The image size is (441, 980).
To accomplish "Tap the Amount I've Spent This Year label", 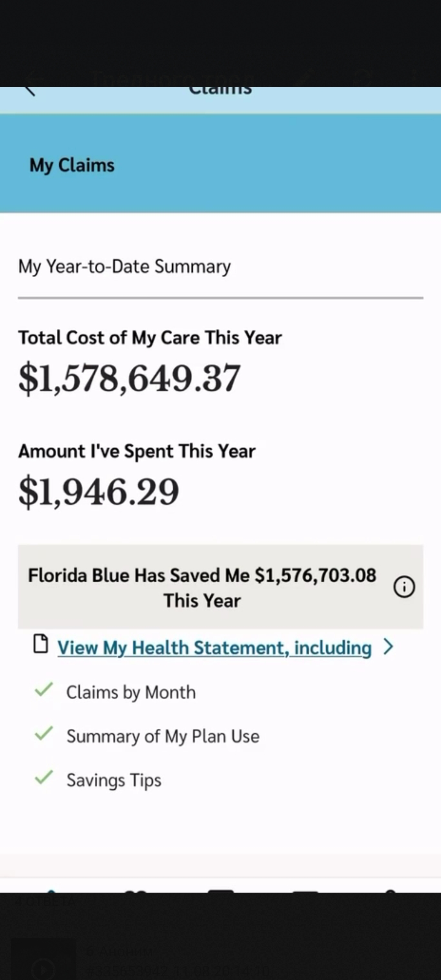I will click(137, 452).
